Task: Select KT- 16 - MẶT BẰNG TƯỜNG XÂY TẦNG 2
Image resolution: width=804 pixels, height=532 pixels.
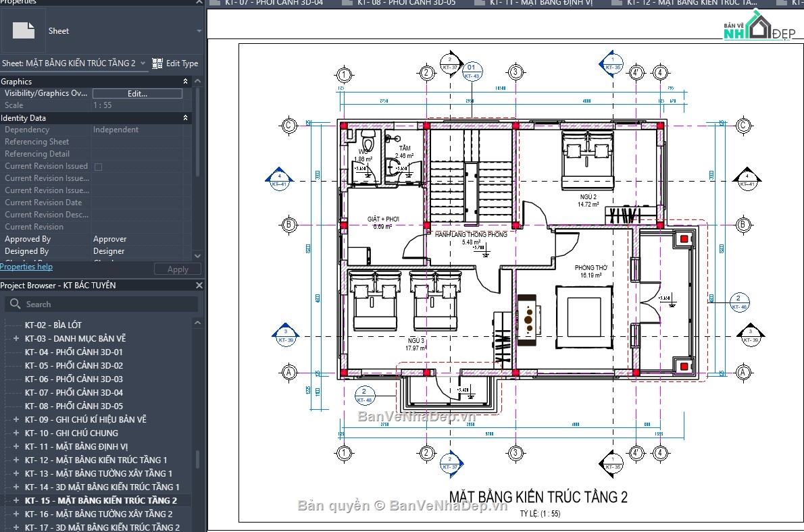Action: tap(99, 514)
